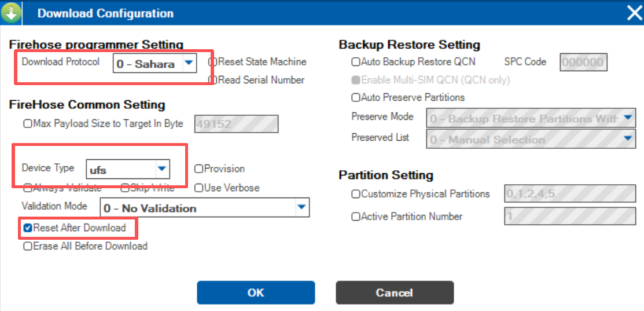
Task: Open the Preserve Mode dropdown
Action: coord(531,119)
